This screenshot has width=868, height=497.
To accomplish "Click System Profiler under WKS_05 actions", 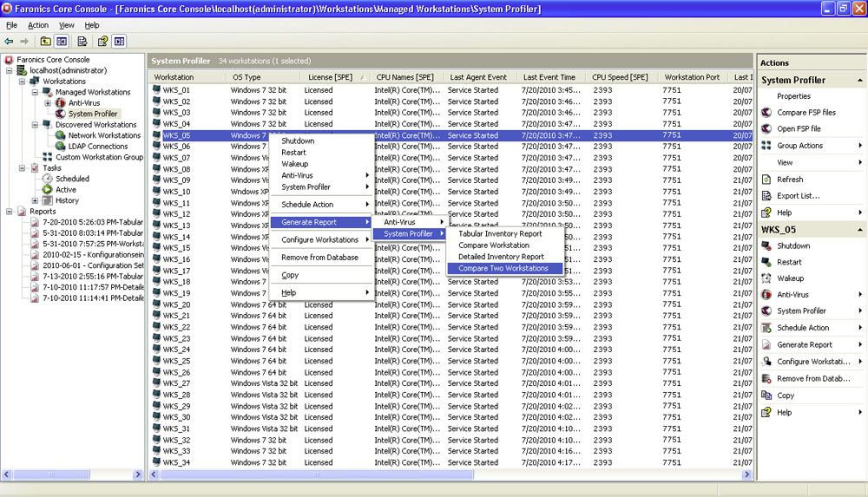I will [801, 311].
